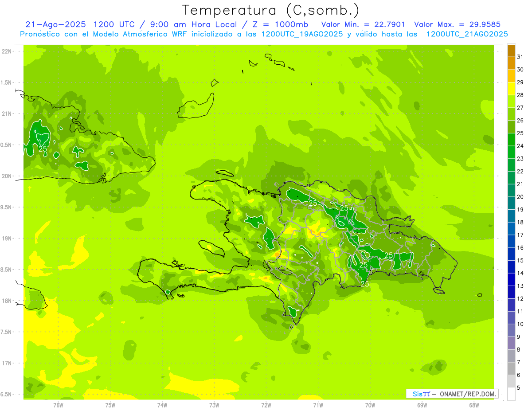The width and height of the screenshot is (532, 411).
Task: Click the '8.5N' latitude axis label
Action: (7, 270)
